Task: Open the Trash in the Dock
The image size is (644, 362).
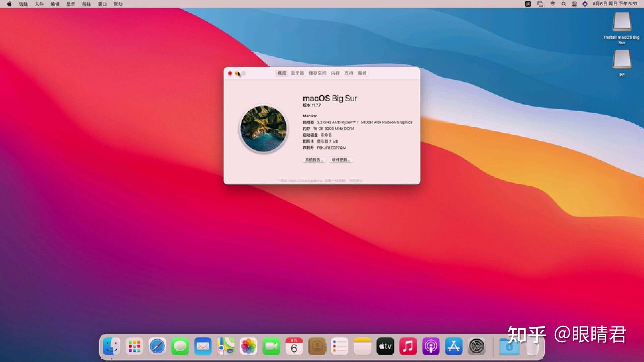Action: [x=533, y=346]
